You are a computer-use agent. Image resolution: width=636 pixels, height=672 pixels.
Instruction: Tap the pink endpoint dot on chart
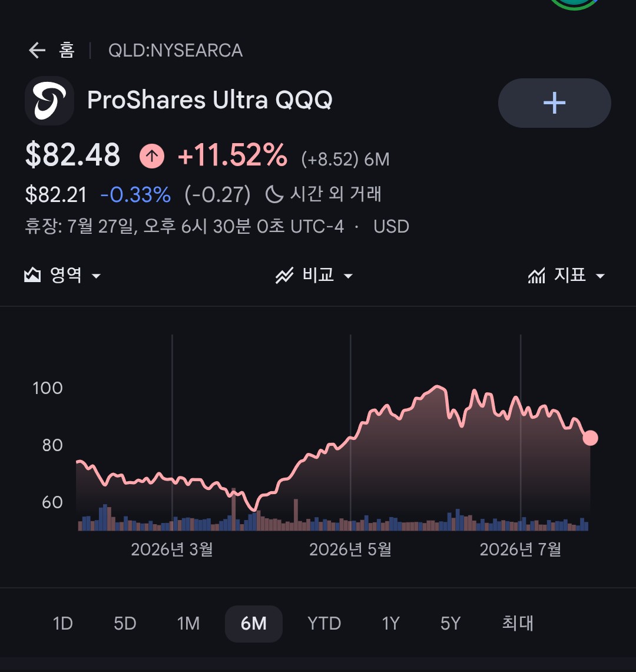(590, 438)
